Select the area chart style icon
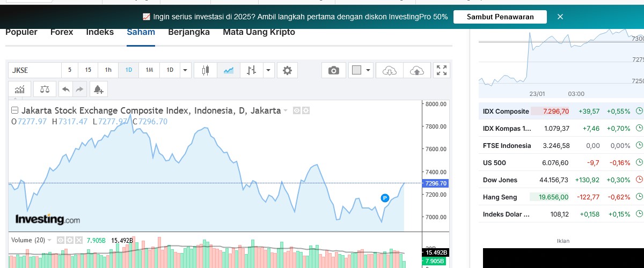644x268 pixels. coord(229,70)
